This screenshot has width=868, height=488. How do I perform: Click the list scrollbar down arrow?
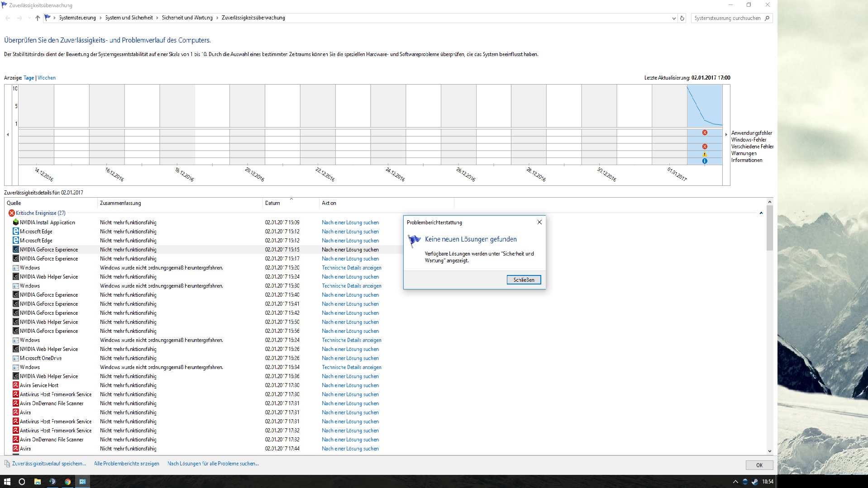point(769,451)
